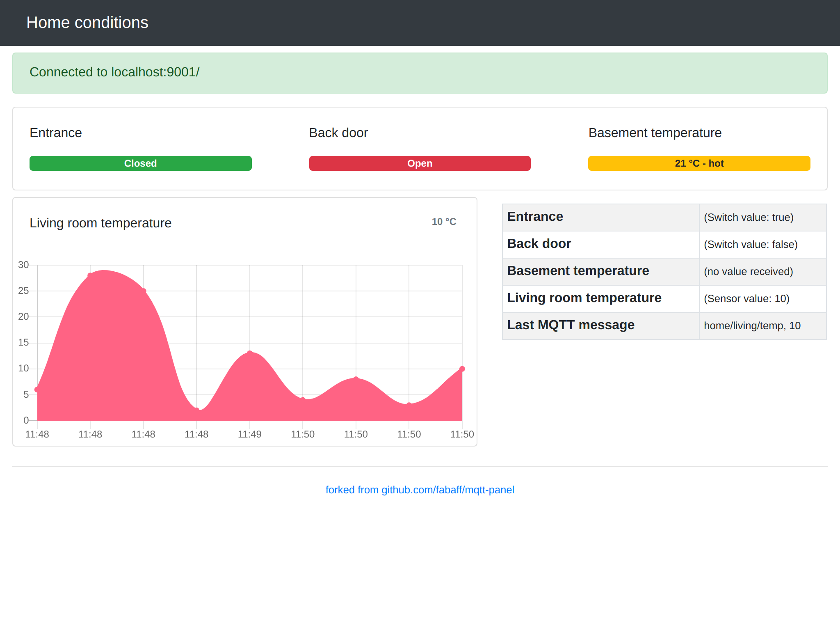
Task: Click the 10 °C living room reading label
Action: coord(444,222)
